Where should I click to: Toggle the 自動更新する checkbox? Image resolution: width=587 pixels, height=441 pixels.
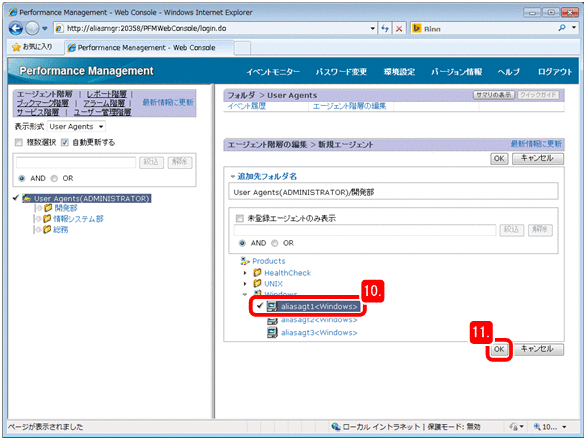(65, 142)
